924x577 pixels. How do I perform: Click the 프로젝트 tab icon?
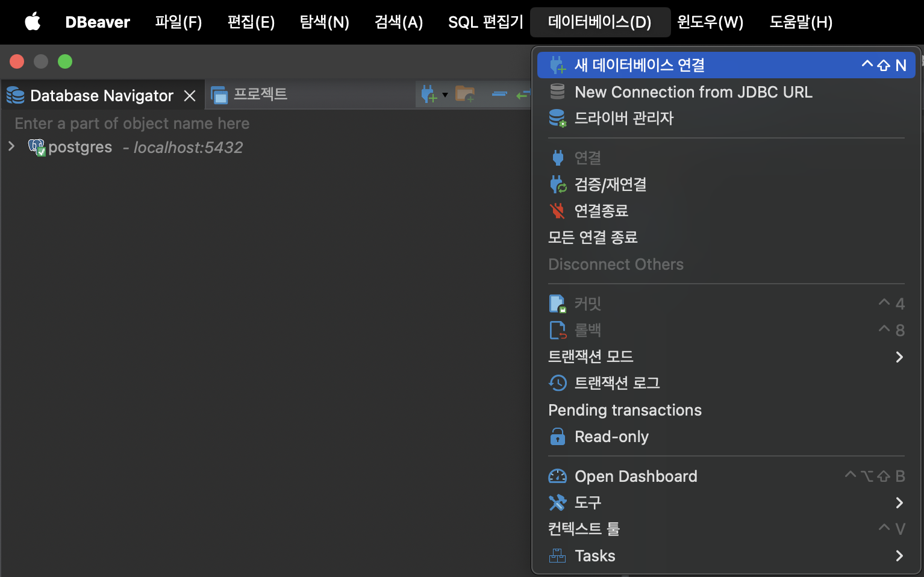[x=219, y=95]
